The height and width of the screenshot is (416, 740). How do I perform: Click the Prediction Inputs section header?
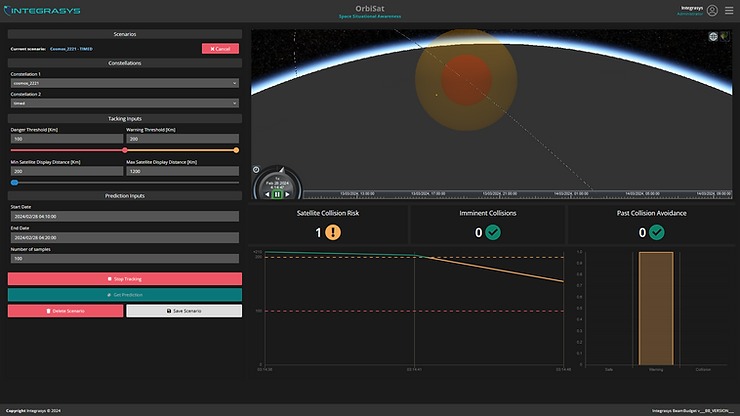click(125, 195)
